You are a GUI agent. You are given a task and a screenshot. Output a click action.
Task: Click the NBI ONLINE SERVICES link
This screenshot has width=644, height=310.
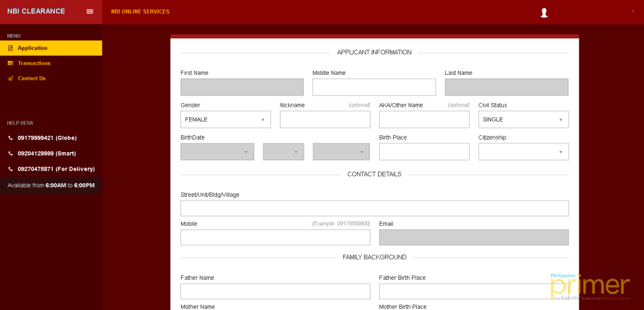tap(140, 11)
